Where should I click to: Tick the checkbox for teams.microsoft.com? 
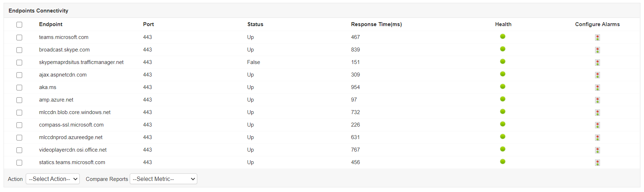coord(19,38)
